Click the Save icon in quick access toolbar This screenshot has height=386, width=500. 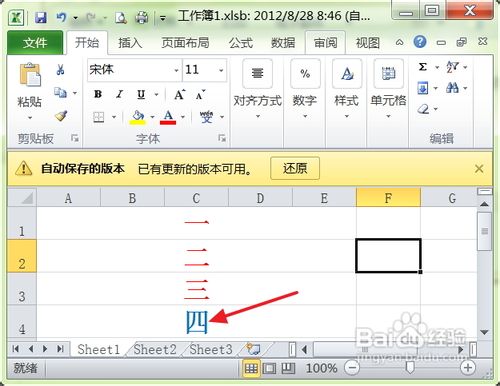point(41,17)
